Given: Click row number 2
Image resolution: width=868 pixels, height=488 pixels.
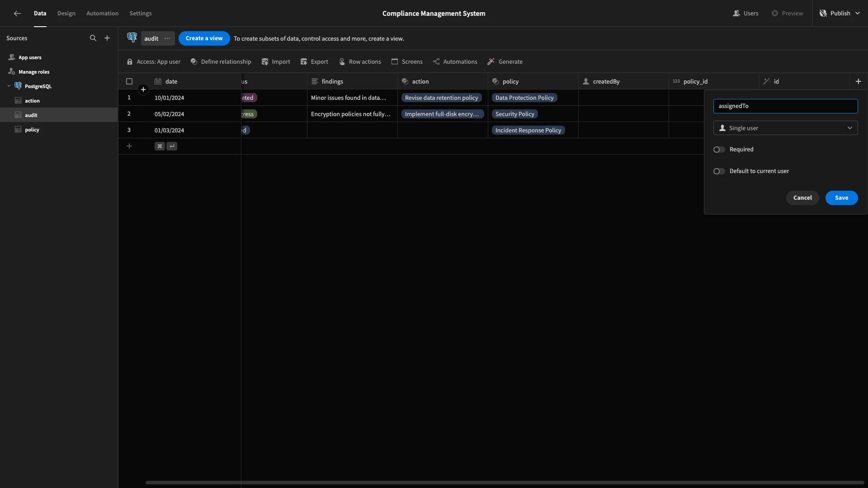Looking at the screenshot, I should pos(129,114).
